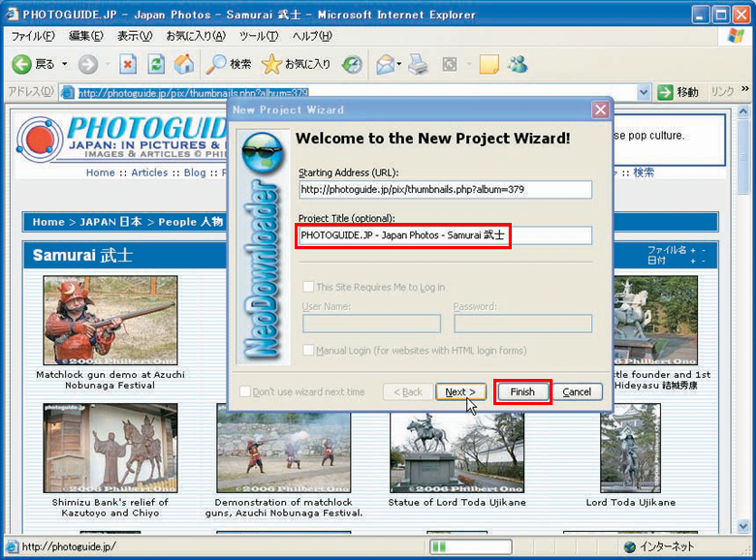This screenshot has width=756, height=560.
Task: Click the page vertical scrollbar up arrow
Action: 743,111
